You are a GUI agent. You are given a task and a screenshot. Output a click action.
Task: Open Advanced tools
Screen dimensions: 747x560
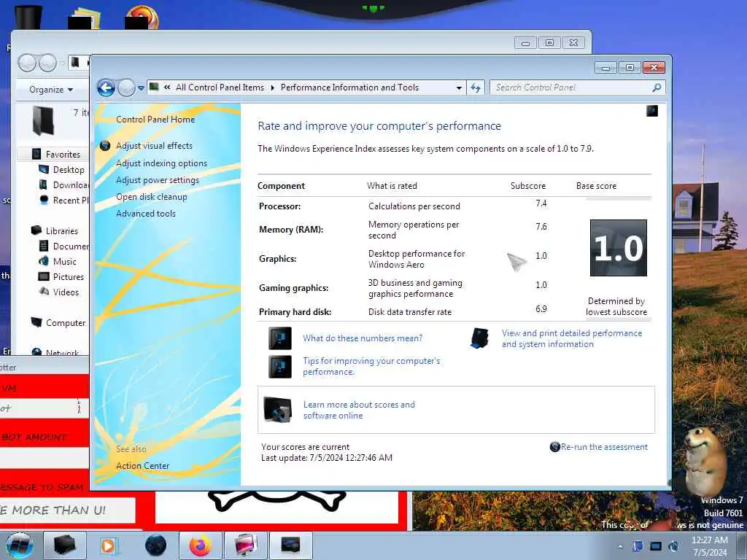[x=146, y=214]
